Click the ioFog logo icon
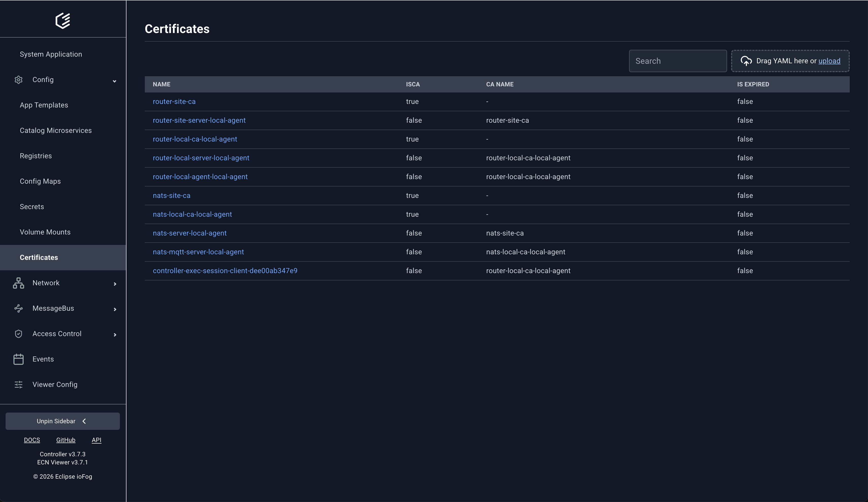 coord(63,21)
